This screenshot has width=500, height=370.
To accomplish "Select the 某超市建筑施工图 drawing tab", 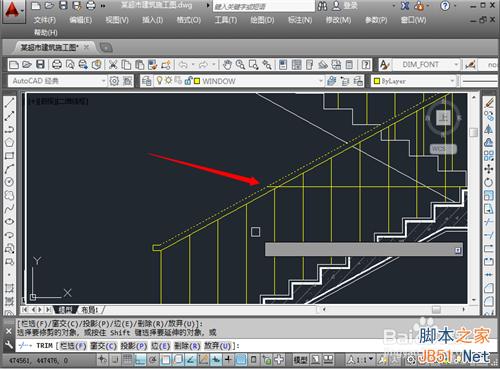I will pyautogui.click(x=49, y=48).
